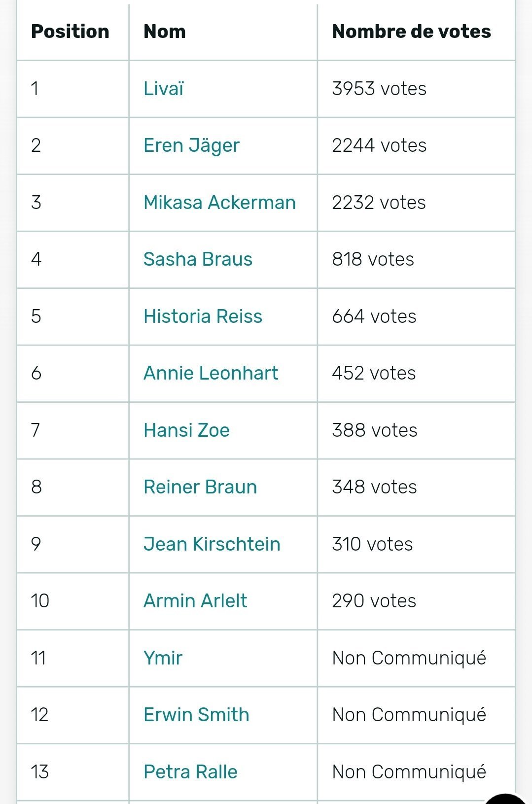The image size is (532, 804).
Task: Select the Jean Kirschtein link
Action: coord(212,544)
